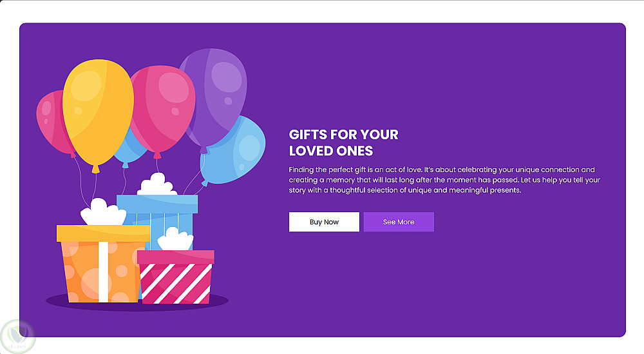Click the "Gifts For Your Loved Ones" heading

343,143
